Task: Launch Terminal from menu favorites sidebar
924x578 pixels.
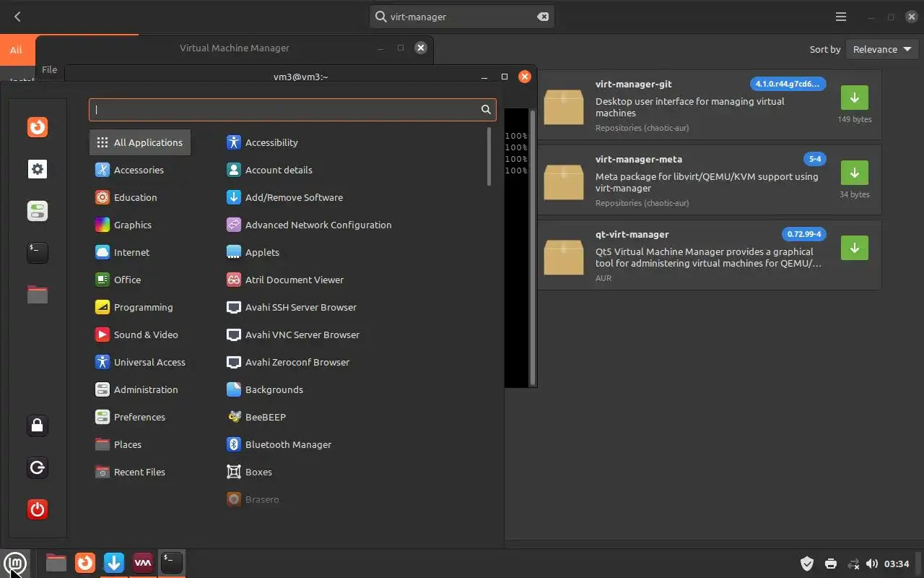Action: tap(38, 252)
